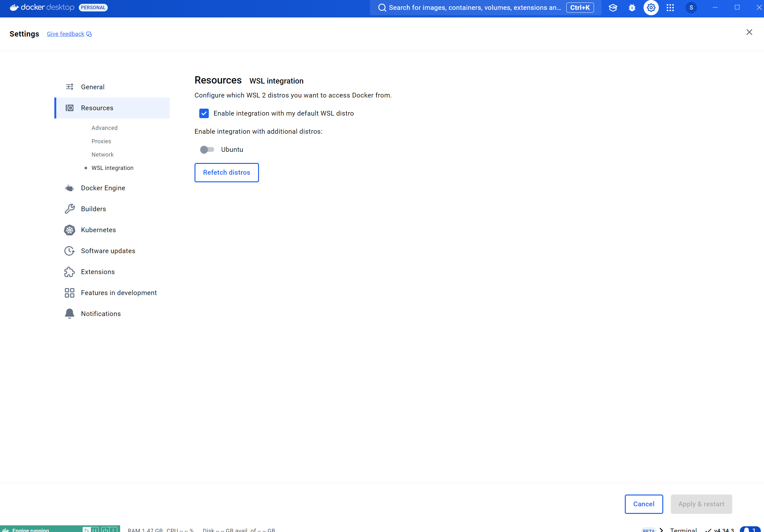Open the Terminal panel in status bar
The height and width of the screenshot is (532, 764).
(x=683, y=529)
